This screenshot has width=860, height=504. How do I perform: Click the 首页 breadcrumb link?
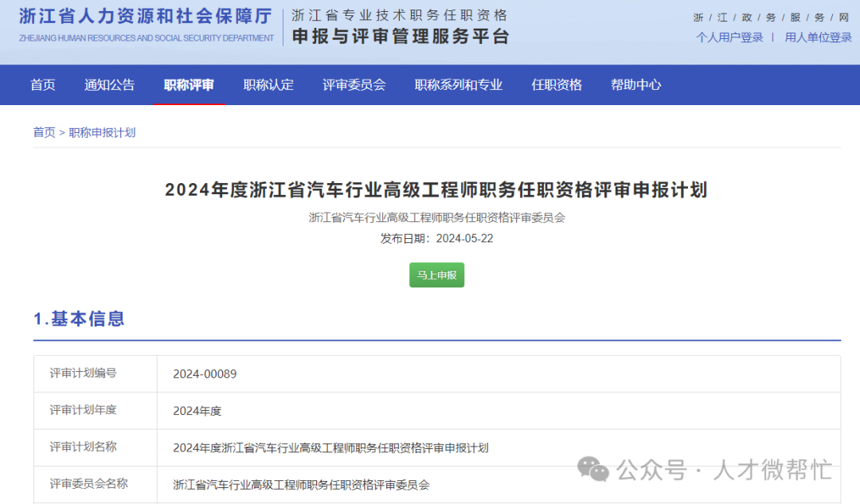44,132
